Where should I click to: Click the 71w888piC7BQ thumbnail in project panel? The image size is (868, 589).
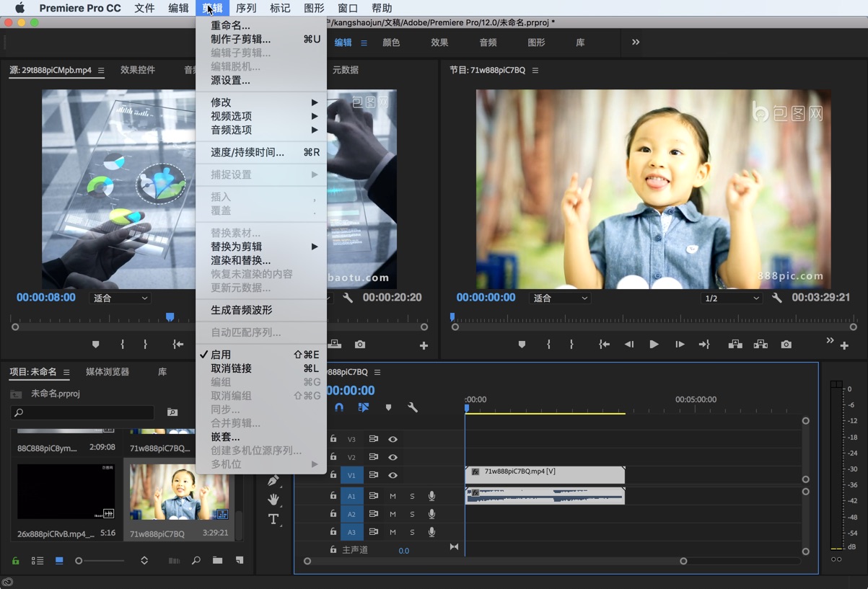(179, 494)
